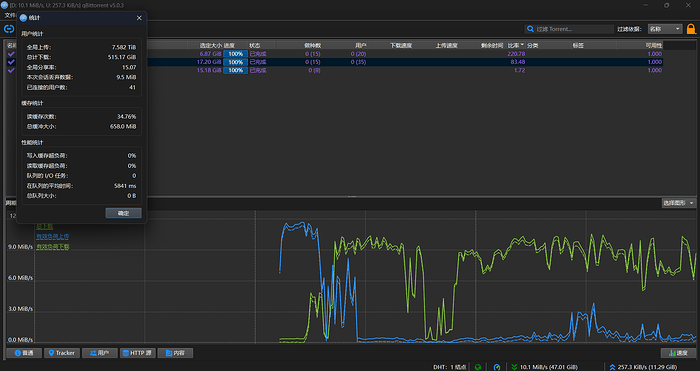
Task: Switch to the HTTP 源 tab
Action: coord(138,353)
